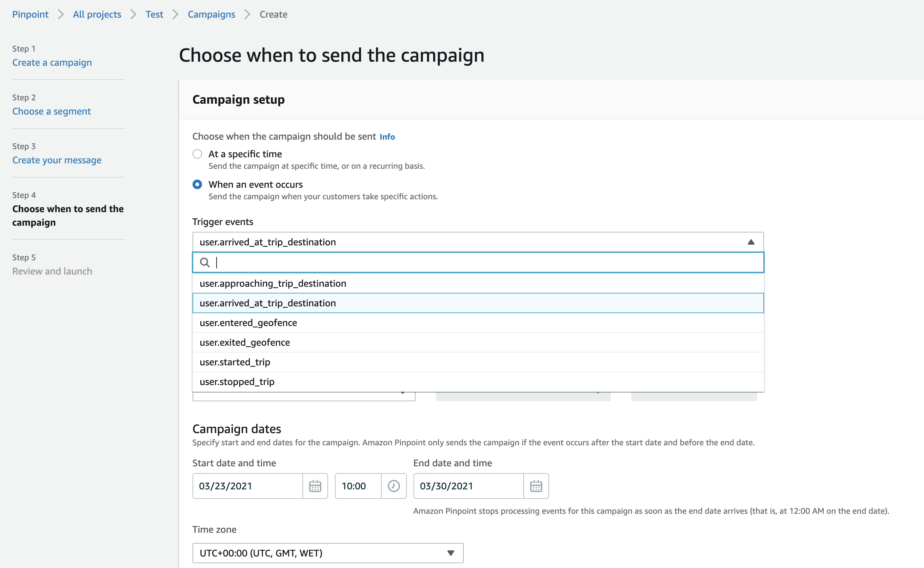924x568 pixels.
Task: Return to Step 1 Create a campaign
Action: click(52, 62)
